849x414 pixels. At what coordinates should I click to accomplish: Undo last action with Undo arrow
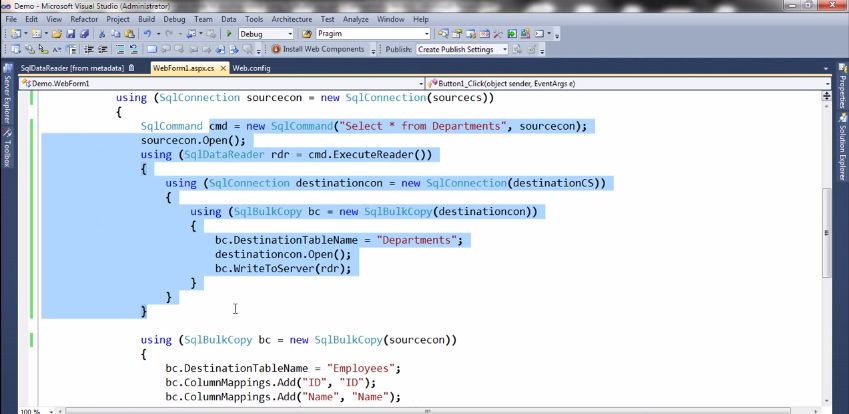(147, 34)
